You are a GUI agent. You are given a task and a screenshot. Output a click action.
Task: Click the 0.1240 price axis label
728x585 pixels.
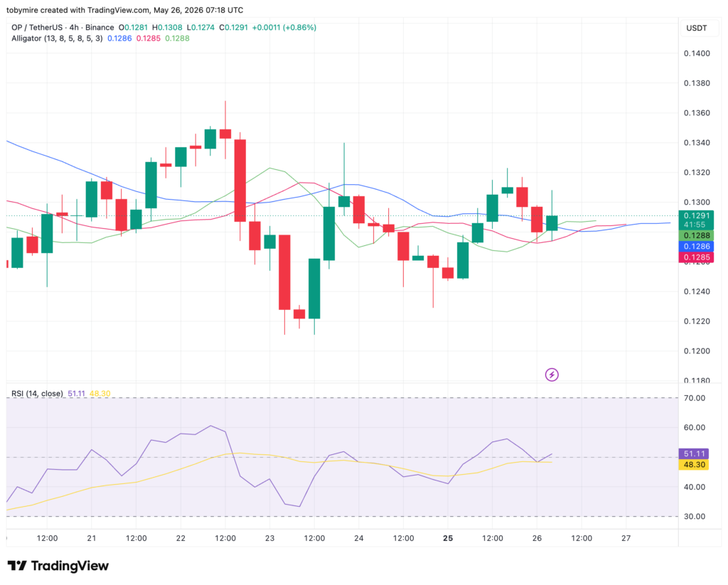click(x=697, y=291)
